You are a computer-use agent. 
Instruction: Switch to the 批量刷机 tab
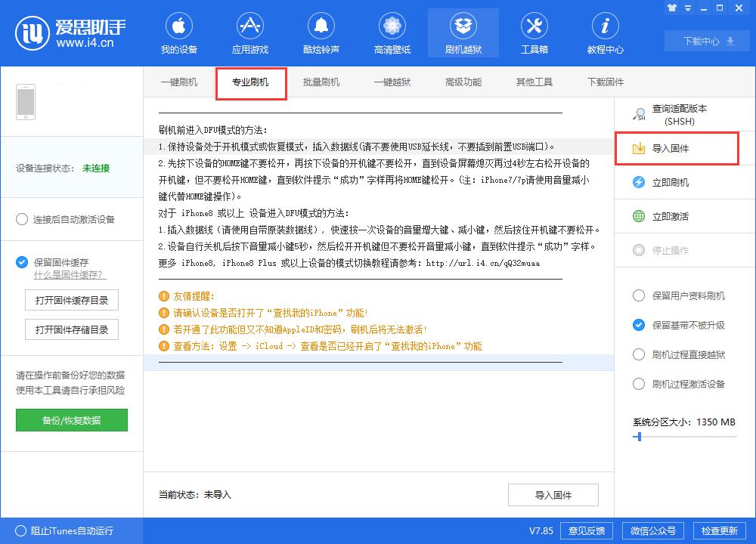click(322, 82)
